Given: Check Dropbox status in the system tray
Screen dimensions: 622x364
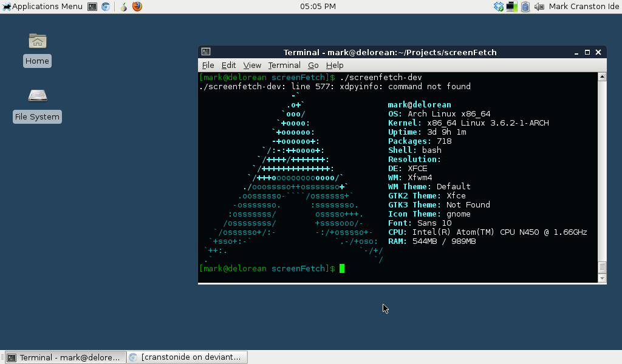Looking at the screenshot, I should 498,7.
